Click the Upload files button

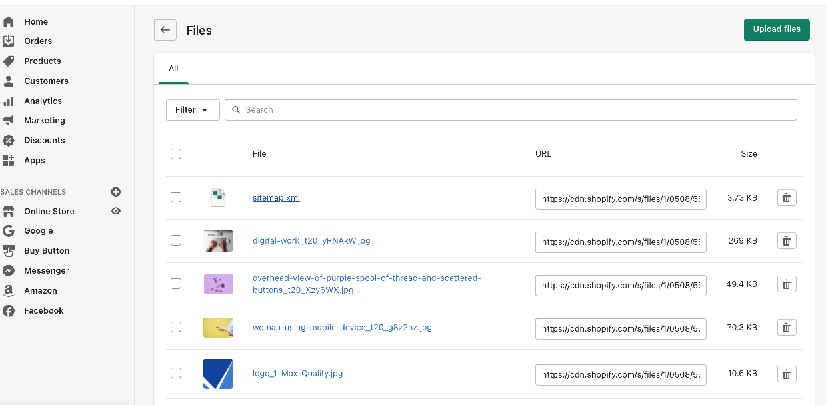(776, 30)
